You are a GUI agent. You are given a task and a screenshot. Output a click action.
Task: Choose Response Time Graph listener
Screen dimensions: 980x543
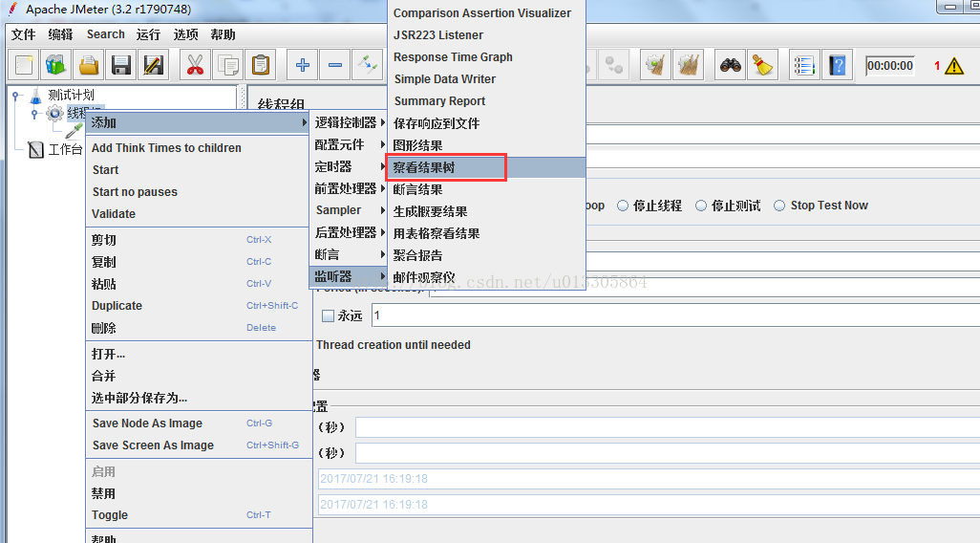[486, 57]
